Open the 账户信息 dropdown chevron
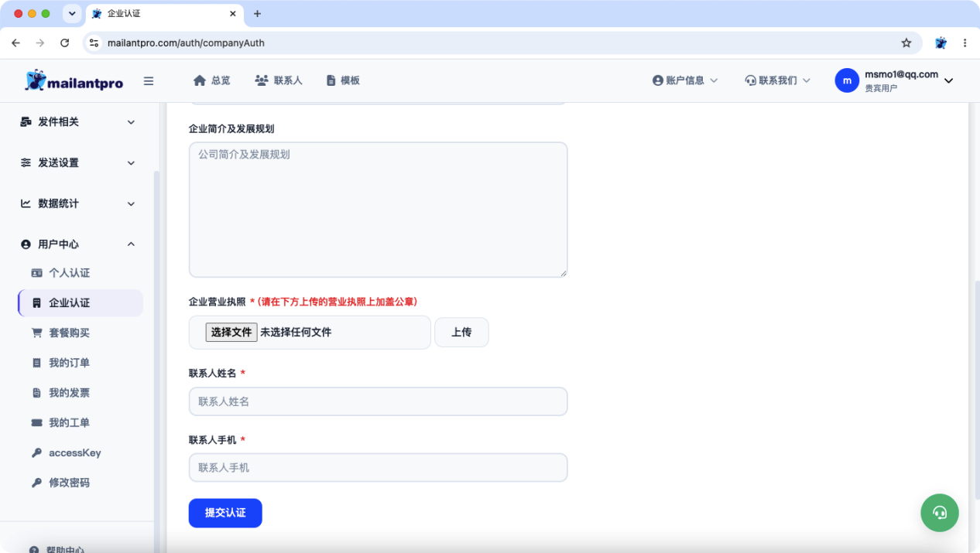This screenshot has height=553, width=980. tap(714, 80)
